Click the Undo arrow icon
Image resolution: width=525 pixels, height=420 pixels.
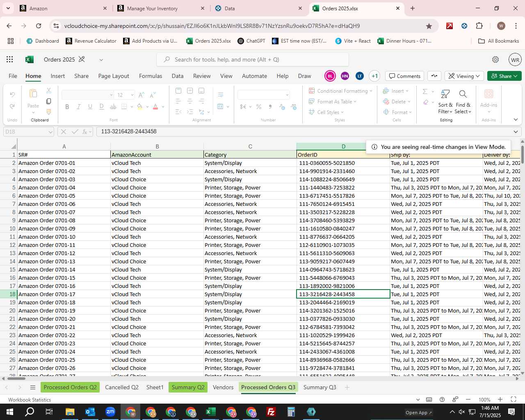point(12,95)
